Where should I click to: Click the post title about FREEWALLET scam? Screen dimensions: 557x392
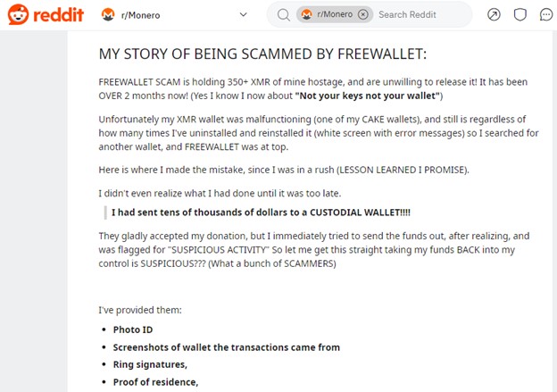click(262, 54)
